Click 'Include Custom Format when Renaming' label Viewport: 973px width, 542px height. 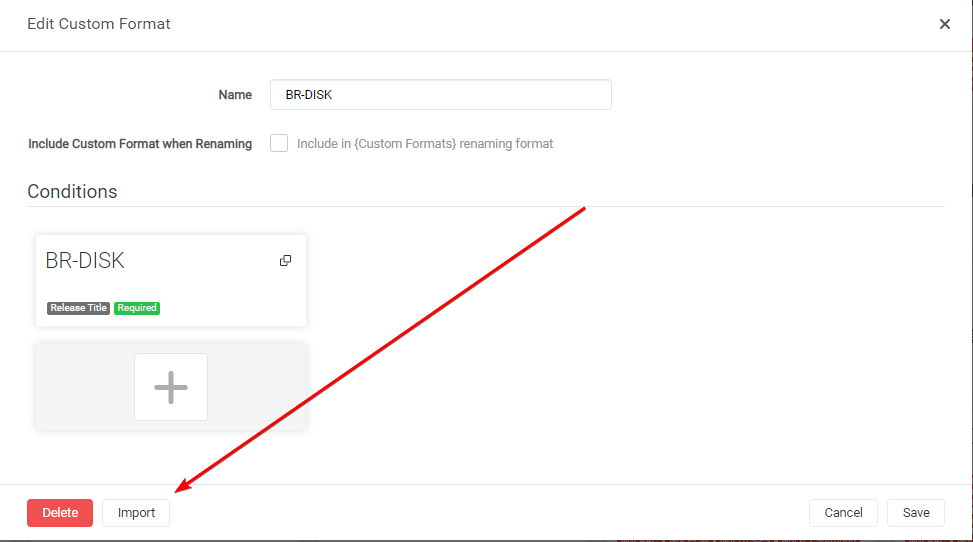tap(140, 144)
